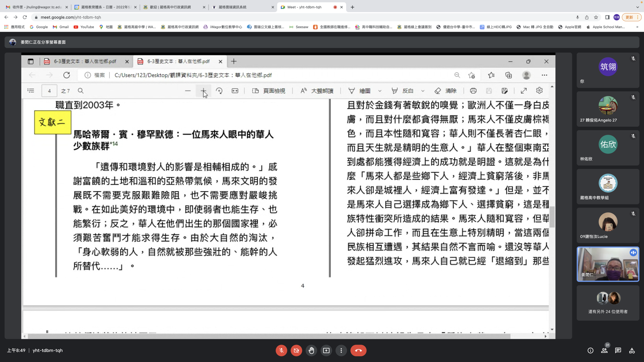The width and height of the screenshot is (644, 362).
Task: Open Chrome tab search dropdown arrow
Action: tap(637, 7)
